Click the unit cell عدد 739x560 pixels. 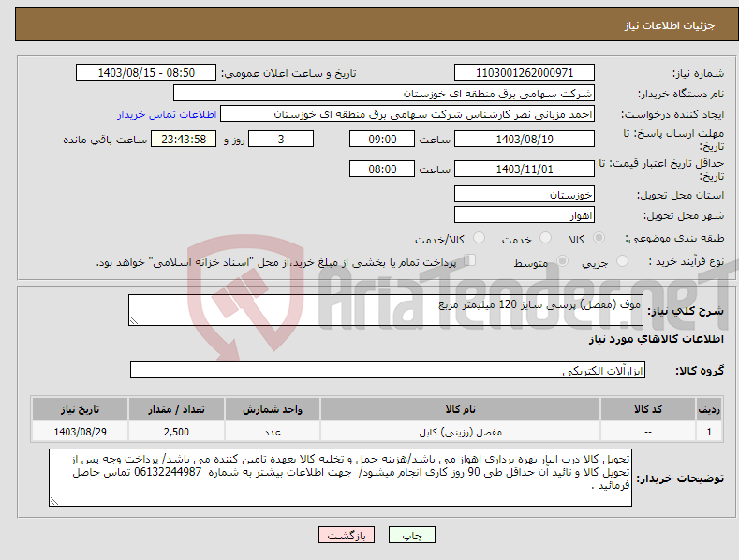(273, 432)
